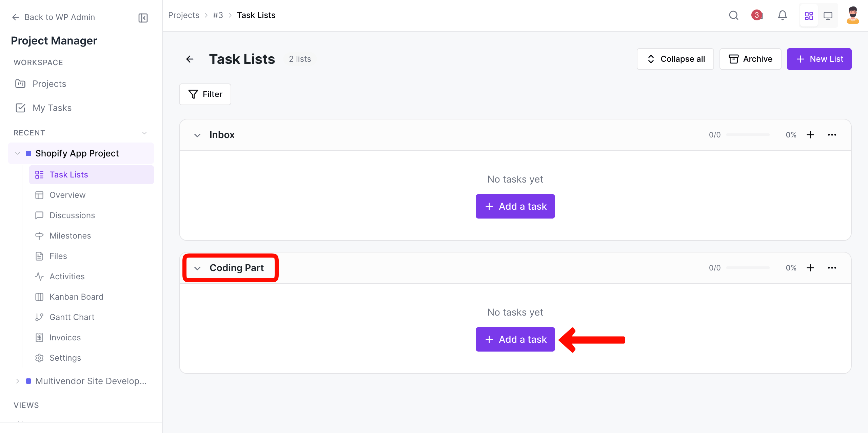868x433 pixels.
Task: Open the Gantt Chart via its icon
Action: (x=39, y=317)
